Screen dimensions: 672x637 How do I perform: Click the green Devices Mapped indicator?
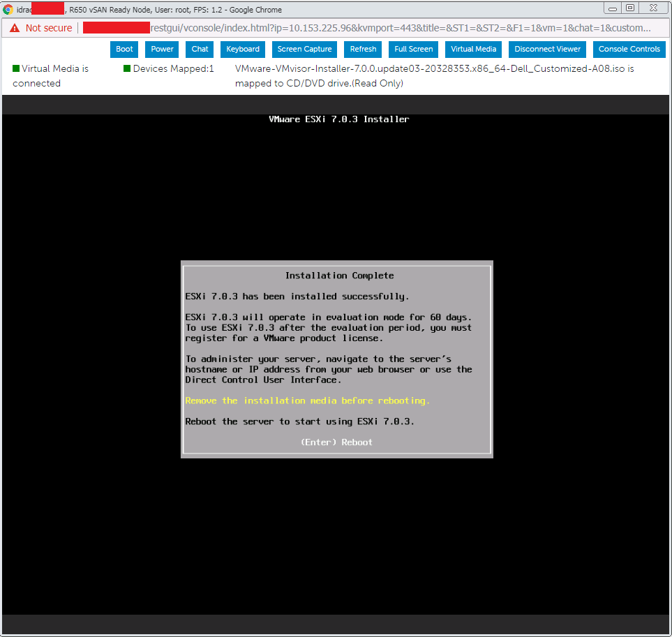(127, 68)
